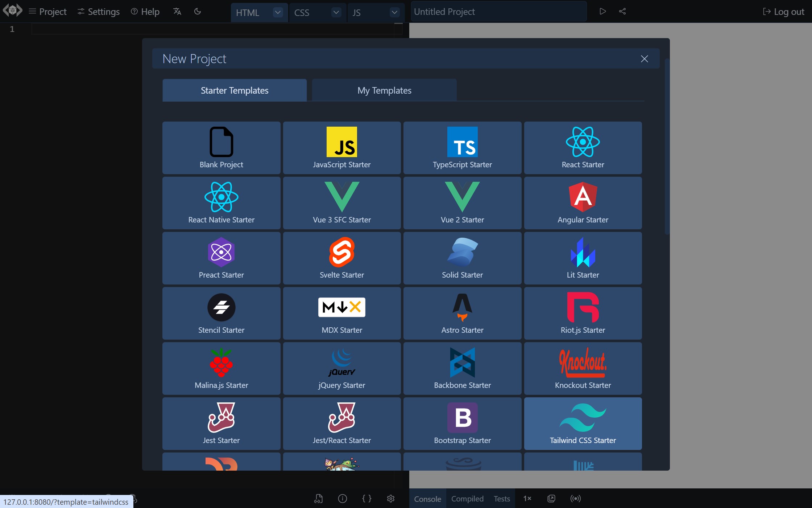Select the Bootstrap Starter template
Image resolution: width=812 pixels, height=508 pixels.
[462, 424]
